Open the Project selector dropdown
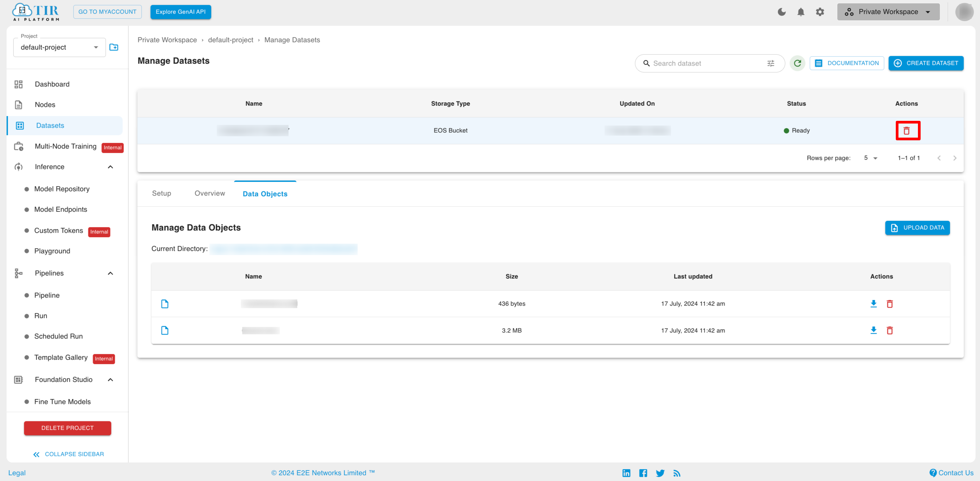 point(59,47)
